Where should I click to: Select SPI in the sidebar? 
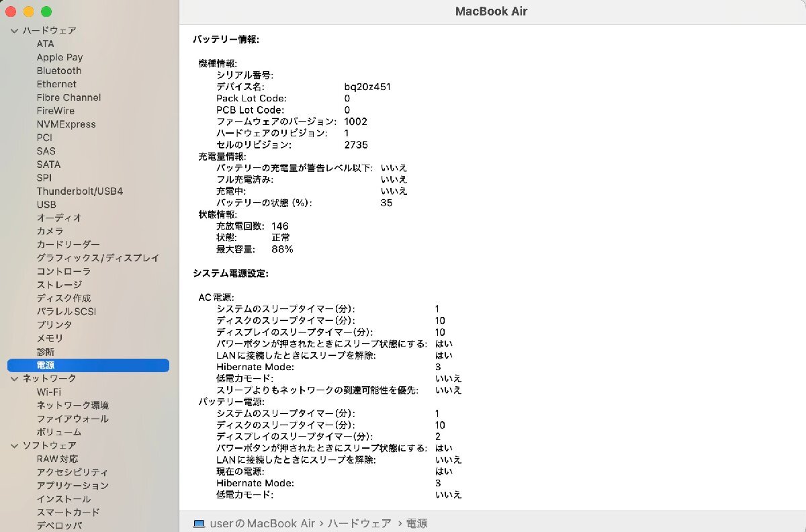coord(44,177)
